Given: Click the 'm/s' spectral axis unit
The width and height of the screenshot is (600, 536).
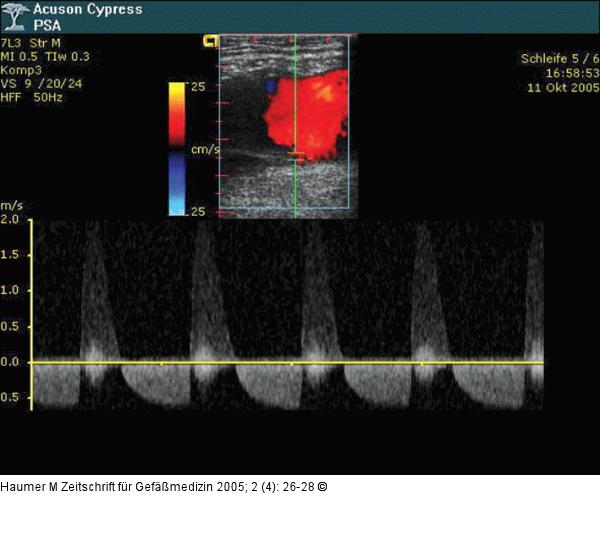Looking at the screenshot, I should coord(11,206).
